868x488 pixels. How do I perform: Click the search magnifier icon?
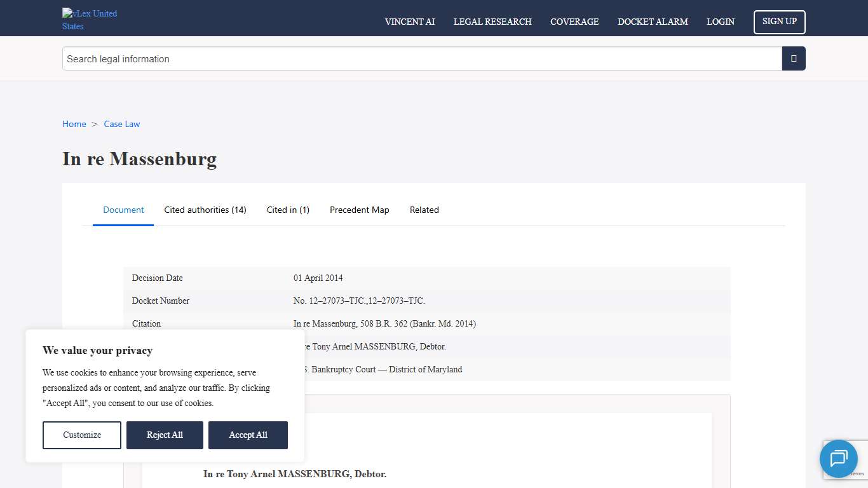[x=793, y=58]
